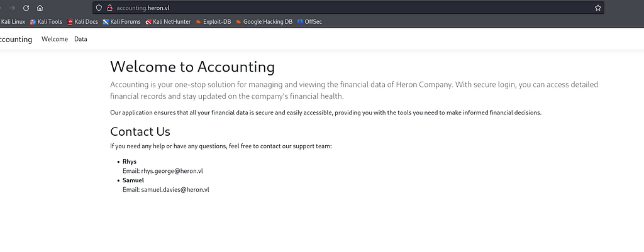Bookmark this page with star icon

(598, 8)
